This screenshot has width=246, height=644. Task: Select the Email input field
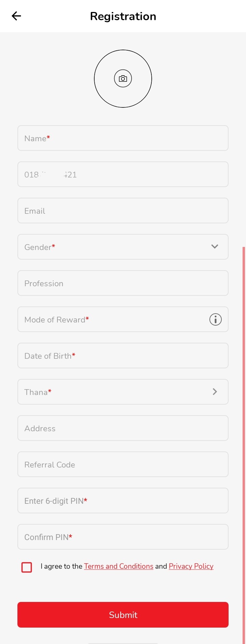point(123,211)
